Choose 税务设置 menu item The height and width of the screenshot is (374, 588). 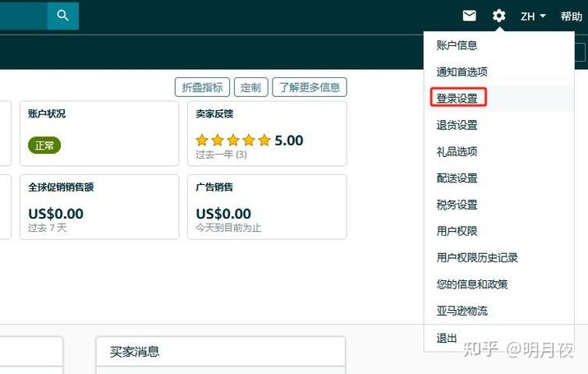(457, 205)
